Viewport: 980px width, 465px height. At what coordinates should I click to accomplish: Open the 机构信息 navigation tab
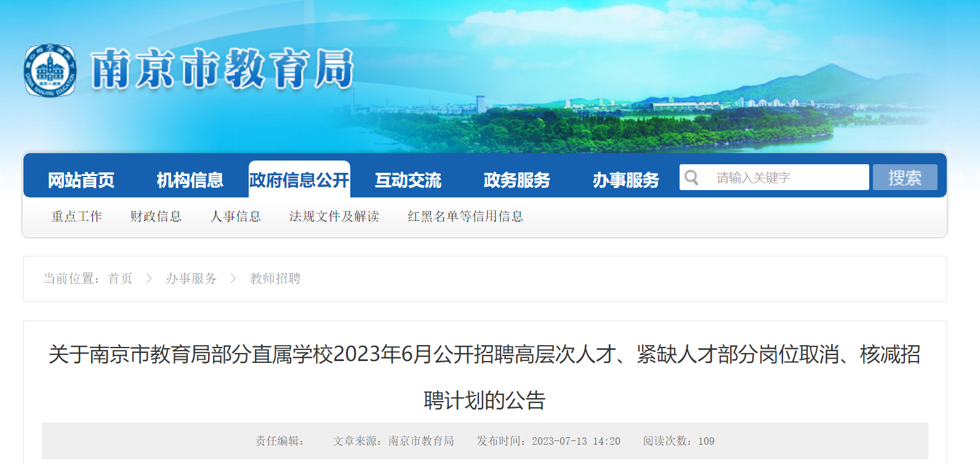pos(190,180)
